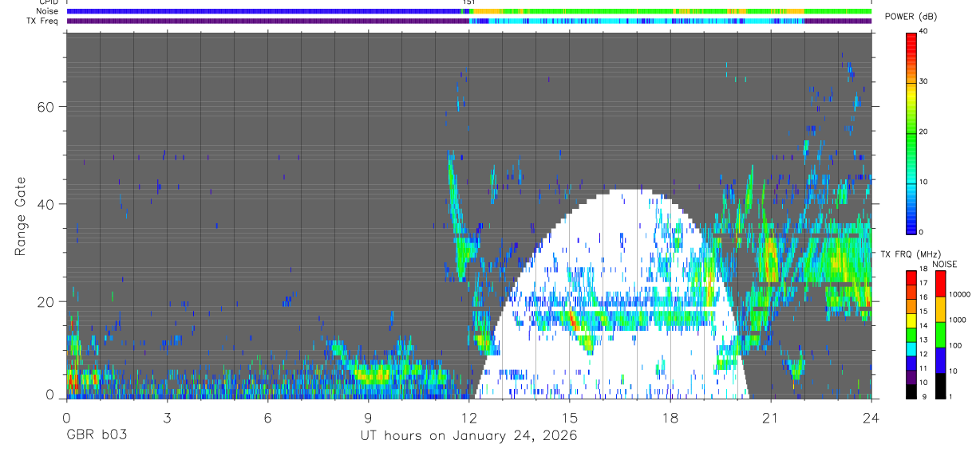The width and height of the screenshot is (980, 452).
Task: Click the 20 dB label on power scale
Action: click(x=924, y=132)
